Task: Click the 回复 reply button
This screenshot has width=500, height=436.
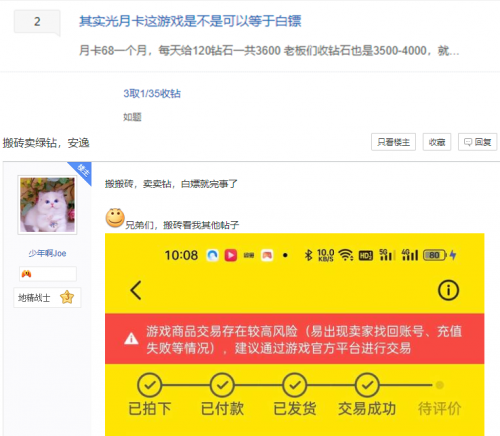Action: click(x=478, y=142)
